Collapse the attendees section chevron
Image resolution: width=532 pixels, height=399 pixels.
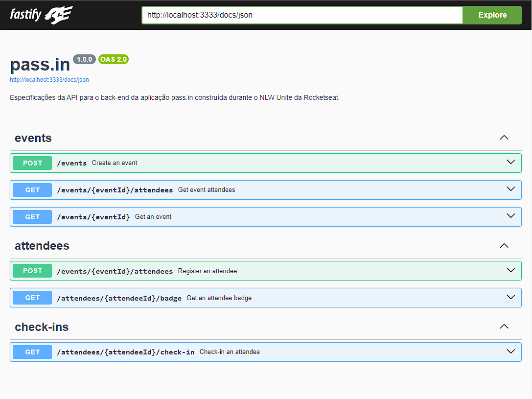(504, 246)
